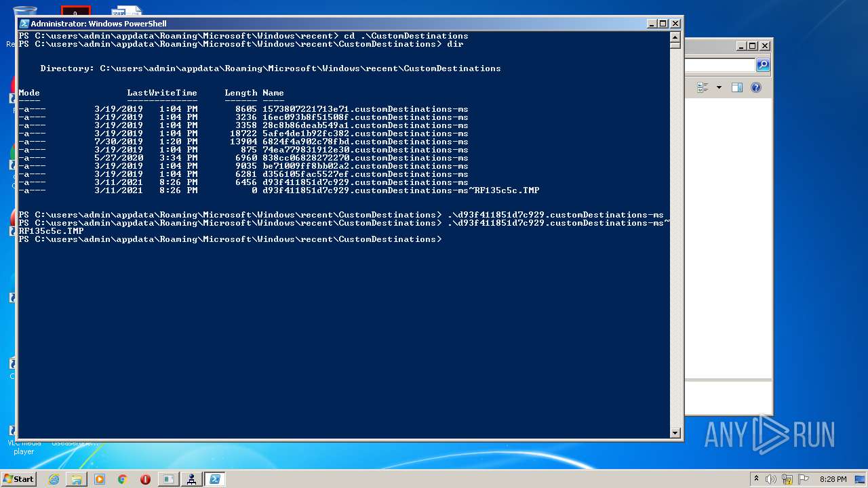This screenshot has height=488, width=868.
Task: Maximize the Explorer window behind PowerShell
Action: pyautogui.click(x=753, y=46)
